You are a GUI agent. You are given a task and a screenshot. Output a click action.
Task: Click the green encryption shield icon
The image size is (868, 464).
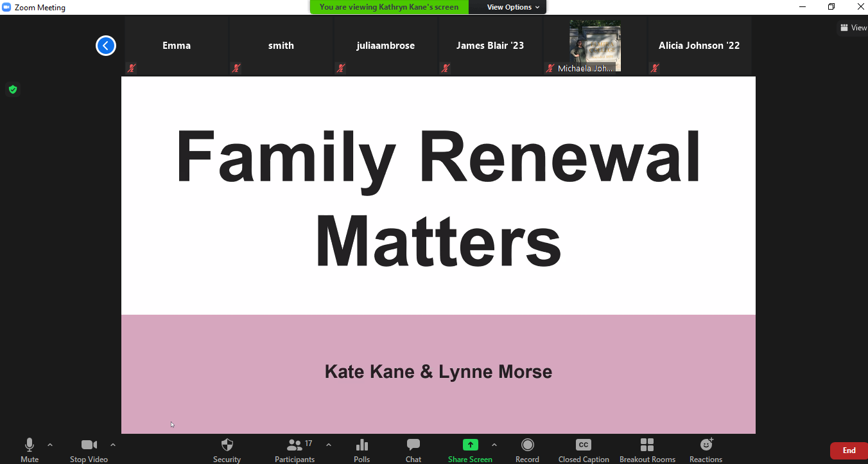pos(12,89)
